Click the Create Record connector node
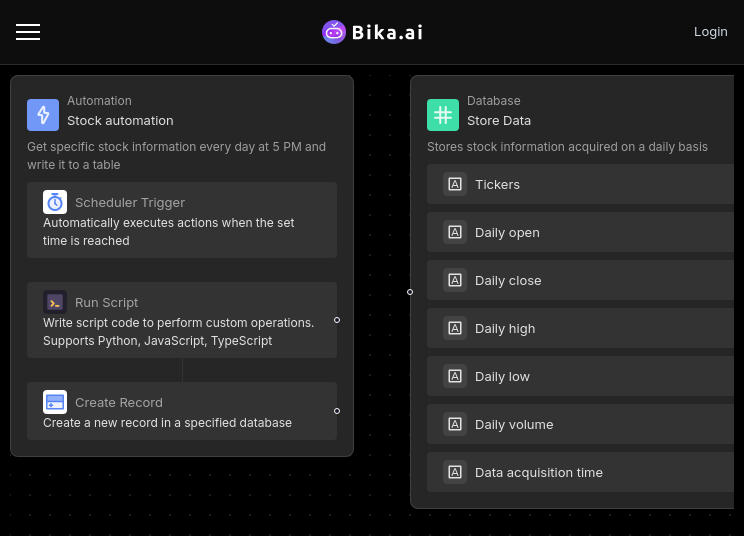This screenshot has height=536, width=744. click(x=337, y=411)
